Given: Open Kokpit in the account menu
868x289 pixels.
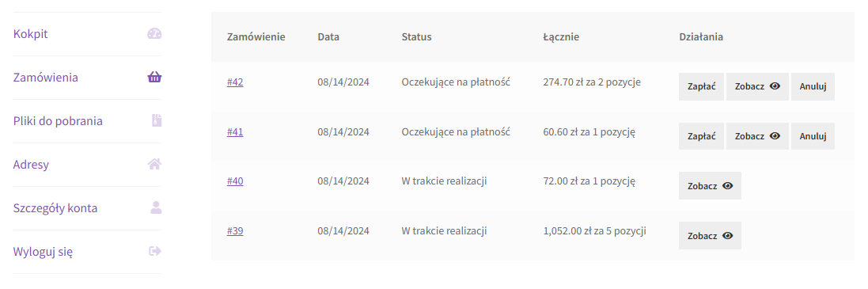Looking at the screenshot, I should click(x=30, y=34).
